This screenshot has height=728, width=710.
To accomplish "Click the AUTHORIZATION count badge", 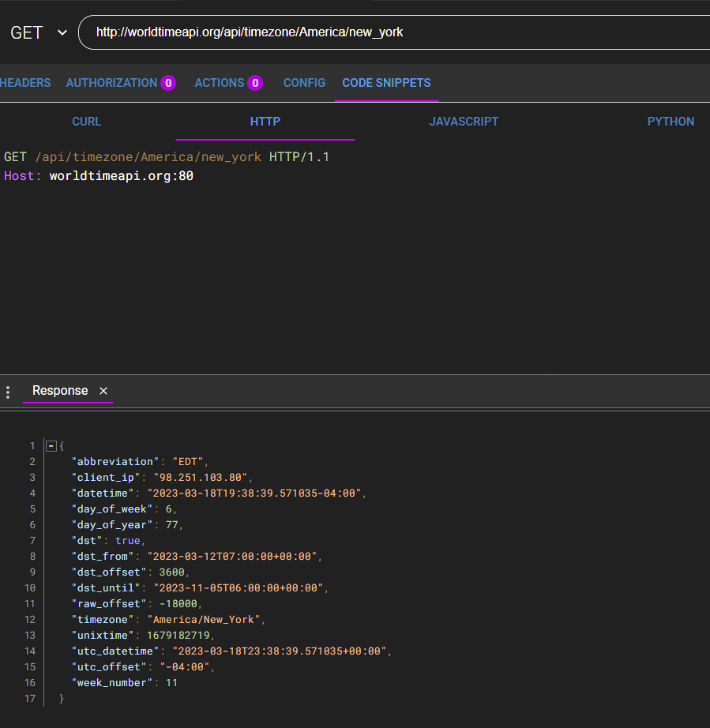I will [x=168, y=83].
